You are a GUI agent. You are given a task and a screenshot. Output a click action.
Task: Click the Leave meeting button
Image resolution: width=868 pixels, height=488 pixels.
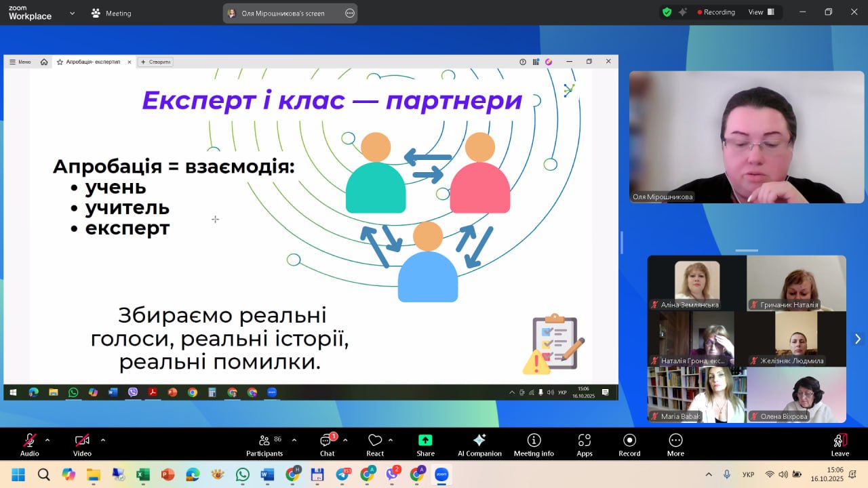(x=840, y=445)
